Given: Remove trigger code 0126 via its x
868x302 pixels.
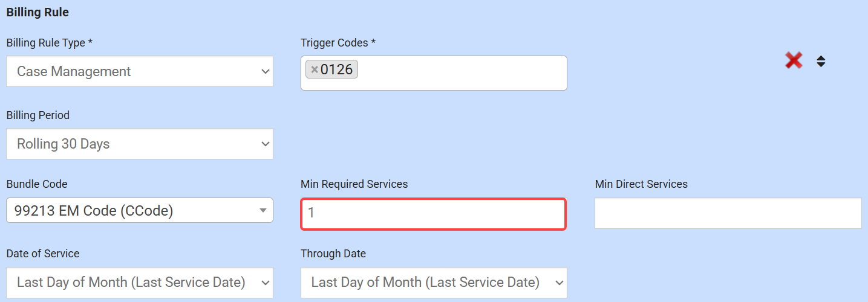Looking at the screenshot, I should (314, 70).
